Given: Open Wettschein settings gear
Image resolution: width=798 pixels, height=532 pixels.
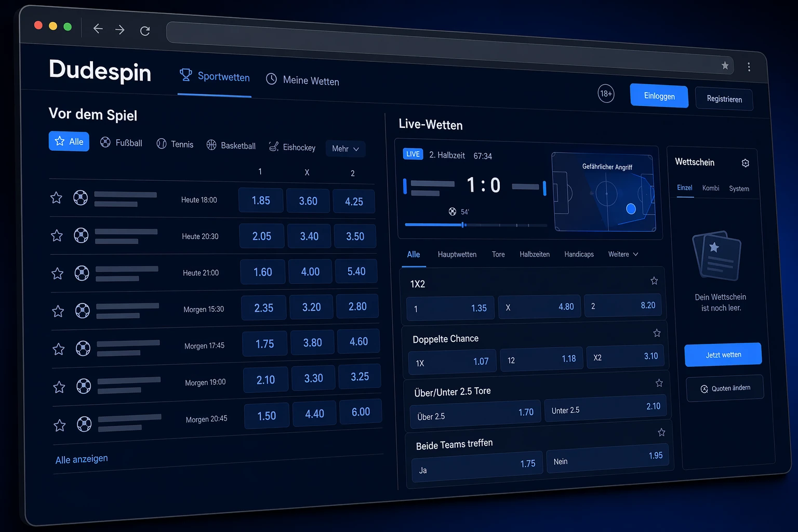Looking at the screenshot, I should (x=745, y=163).
